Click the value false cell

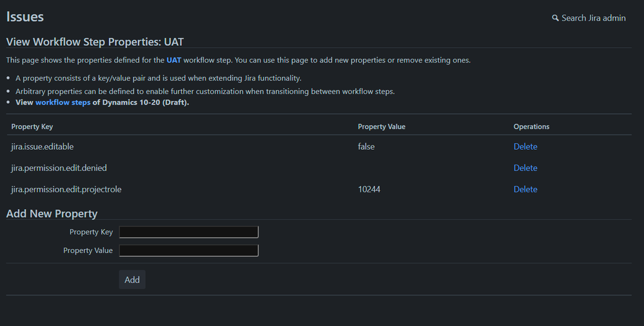point(366,147)
